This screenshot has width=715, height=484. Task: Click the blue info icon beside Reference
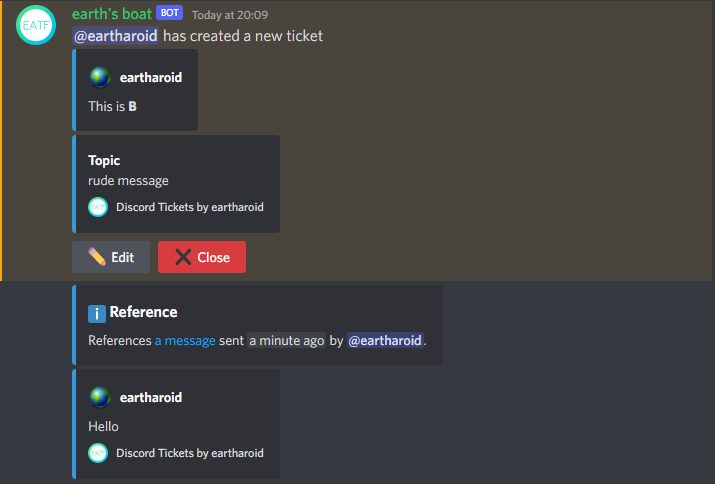click(97, 313)
